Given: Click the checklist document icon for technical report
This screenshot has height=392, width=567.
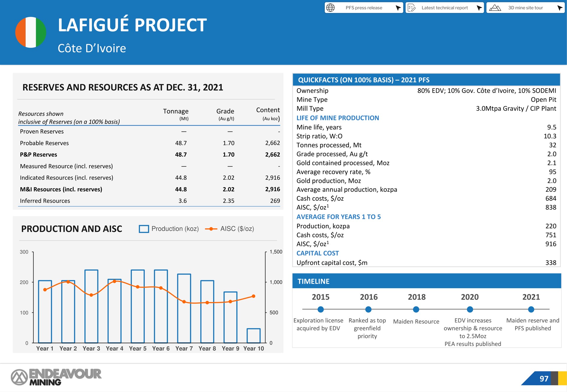Looking at the screenshot, I should (x=411, y=8).
